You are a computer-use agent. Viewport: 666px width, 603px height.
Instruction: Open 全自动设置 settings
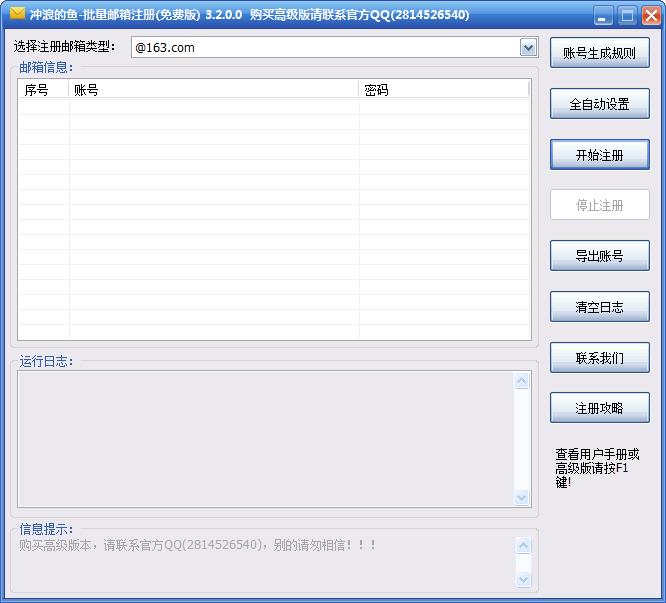(599, 104)
